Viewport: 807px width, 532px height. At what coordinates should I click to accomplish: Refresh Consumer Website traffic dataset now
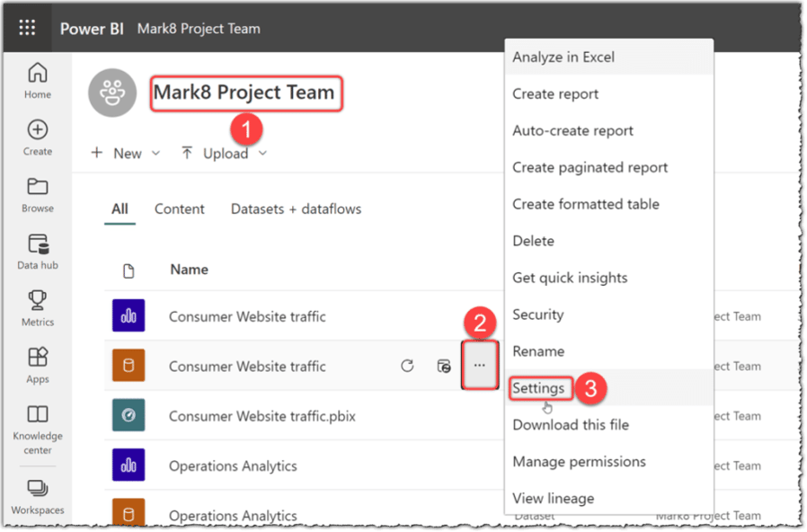point(407,366)
